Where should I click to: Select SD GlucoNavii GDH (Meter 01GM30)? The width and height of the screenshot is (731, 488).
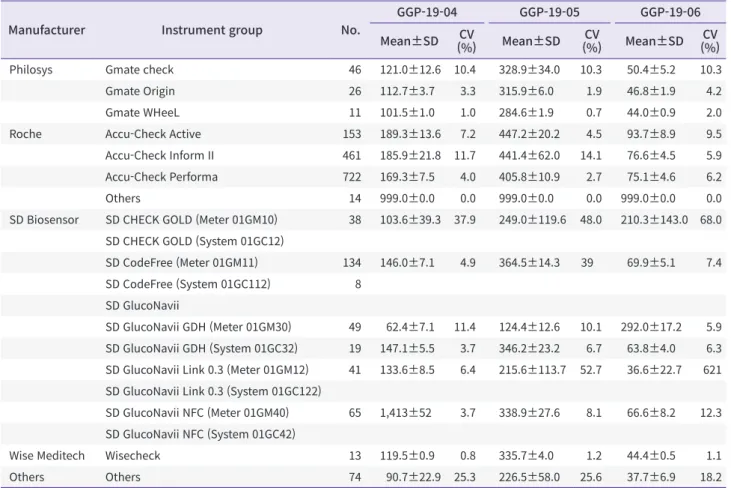click(198, 327)
